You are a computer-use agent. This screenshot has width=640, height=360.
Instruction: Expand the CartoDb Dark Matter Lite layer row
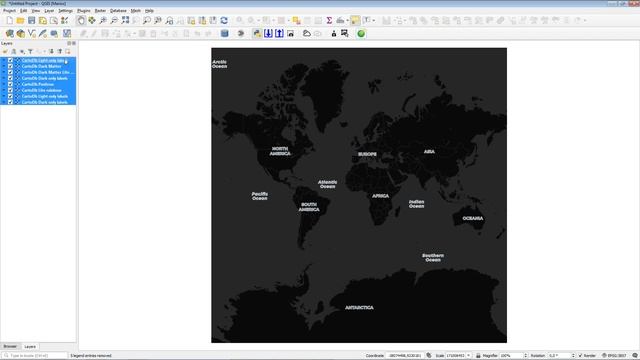pos(4,72)
